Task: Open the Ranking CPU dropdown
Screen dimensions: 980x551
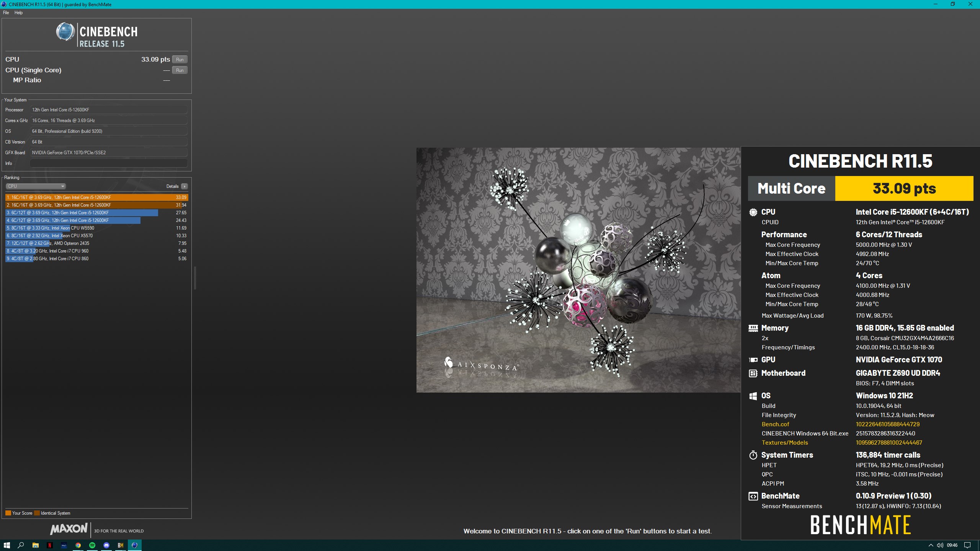Action: [x=36, y=186]
